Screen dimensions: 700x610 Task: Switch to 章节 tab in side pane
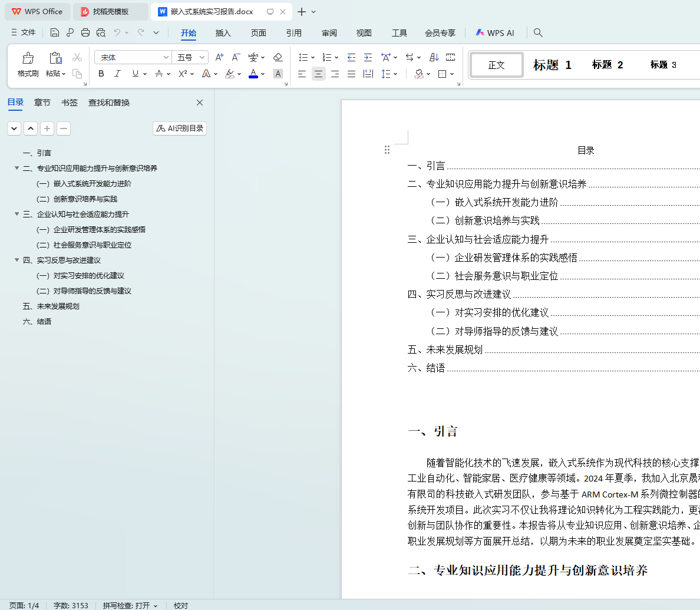[42, 103]
